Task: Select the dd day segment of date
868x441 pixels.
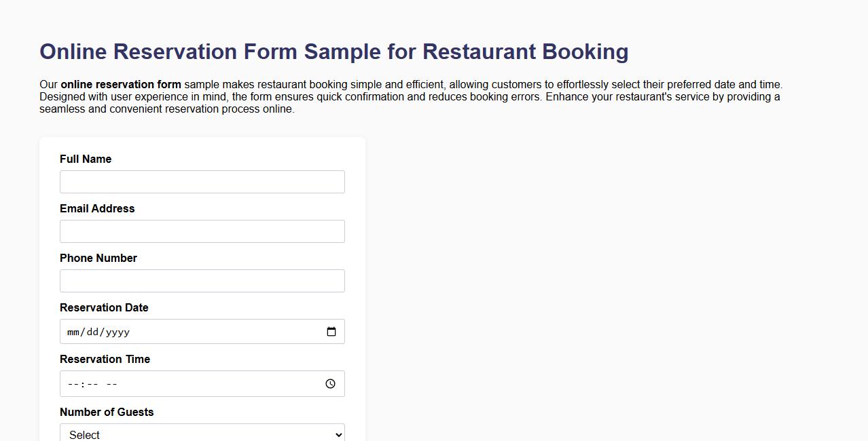Action: tap(91, 332)
